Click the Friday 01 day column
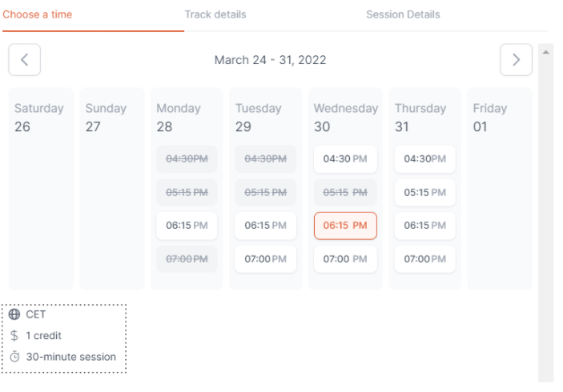 click(x=500, y=189)
